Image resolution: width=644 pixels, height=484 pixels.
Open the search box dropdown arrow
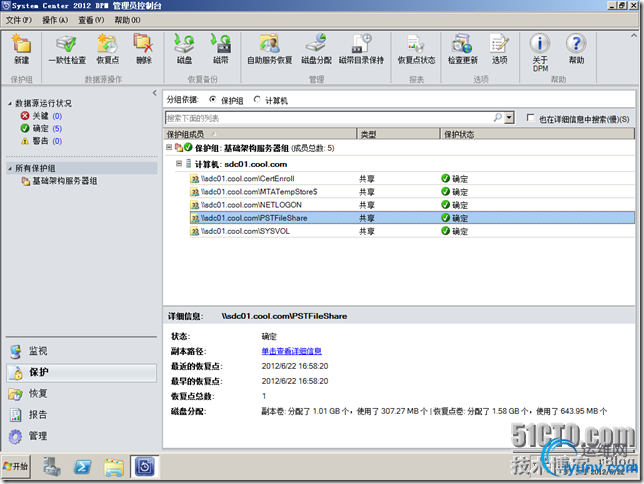point(509,118)
